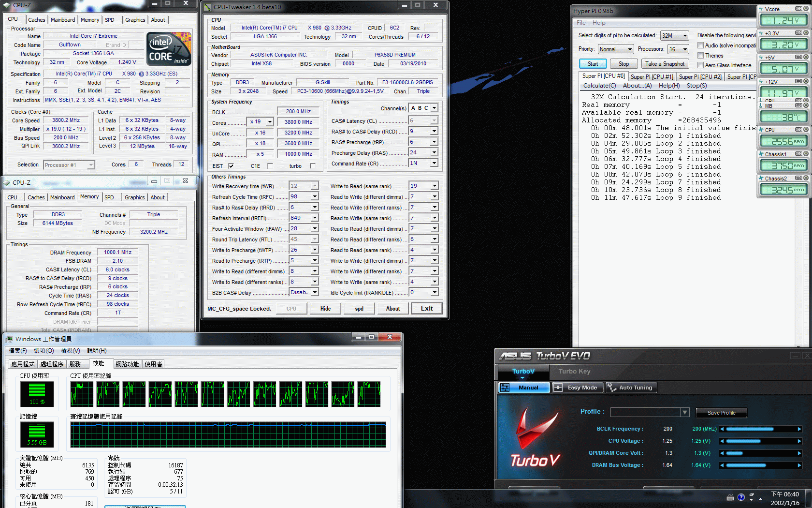812x508 pixels.
Task: Increase BCLK Frequency with right arrow
Action: 799,429
